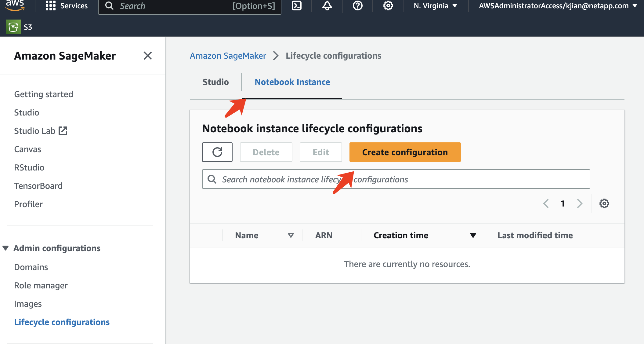The image size is (644, 344).
Task: Click the help question mark icon
Action: tap(357, 6)
